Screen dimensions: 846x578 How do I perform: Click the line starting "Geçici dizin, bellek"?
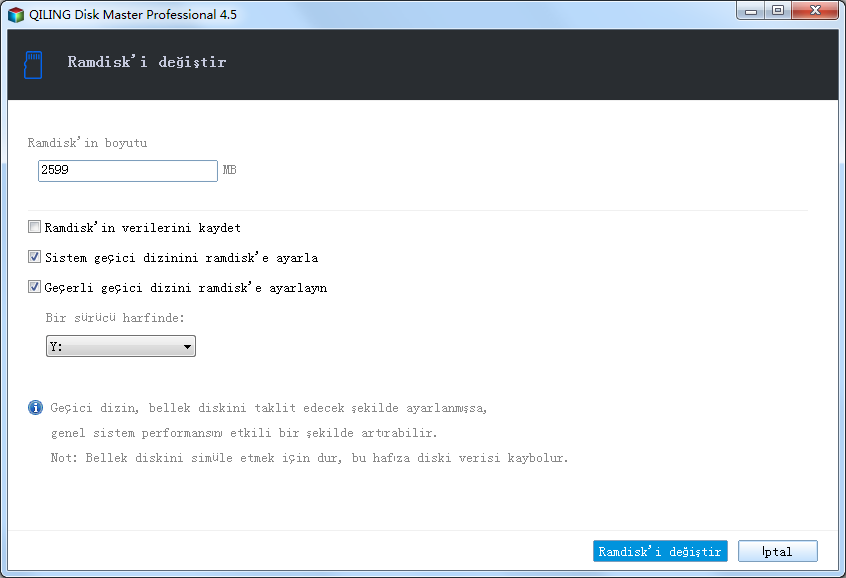pyautogui.click(x=269, y=408)
